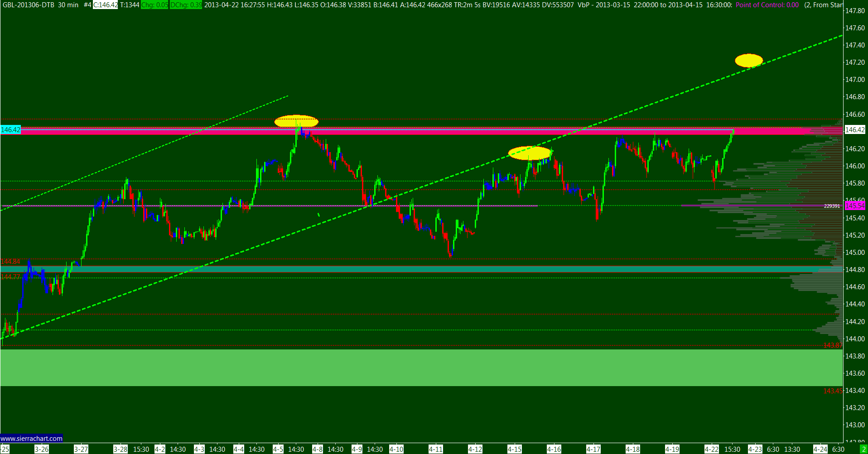The image size is (868, 454).
Task: Select the green Chg: 0.05 field
Action: click(x=154, y=5)
